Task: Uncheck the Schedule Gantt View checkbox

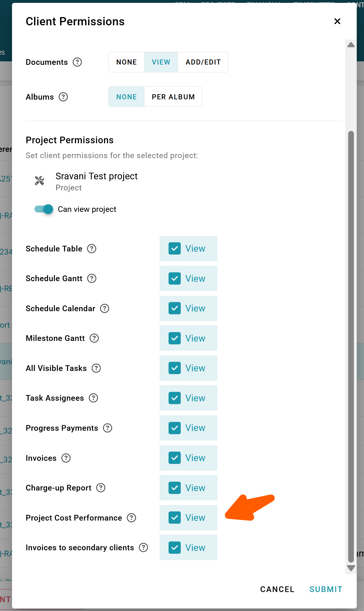Action: pos(174,278)
